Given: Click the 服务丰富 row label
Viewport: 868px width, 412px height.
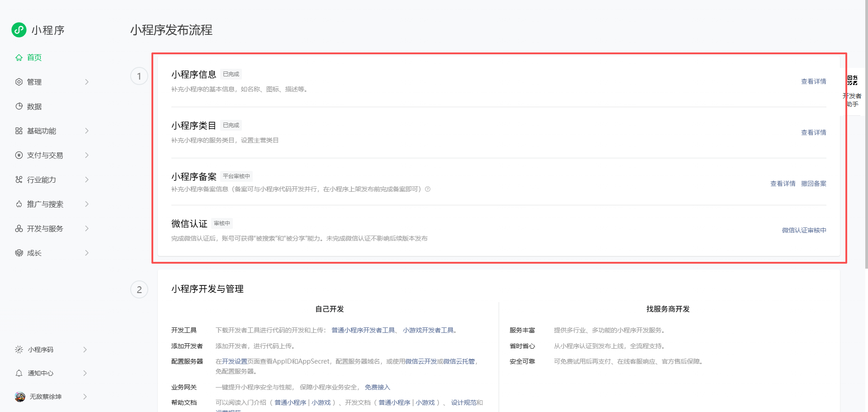Looking at the screenshot, I should (x=522, y=330).
